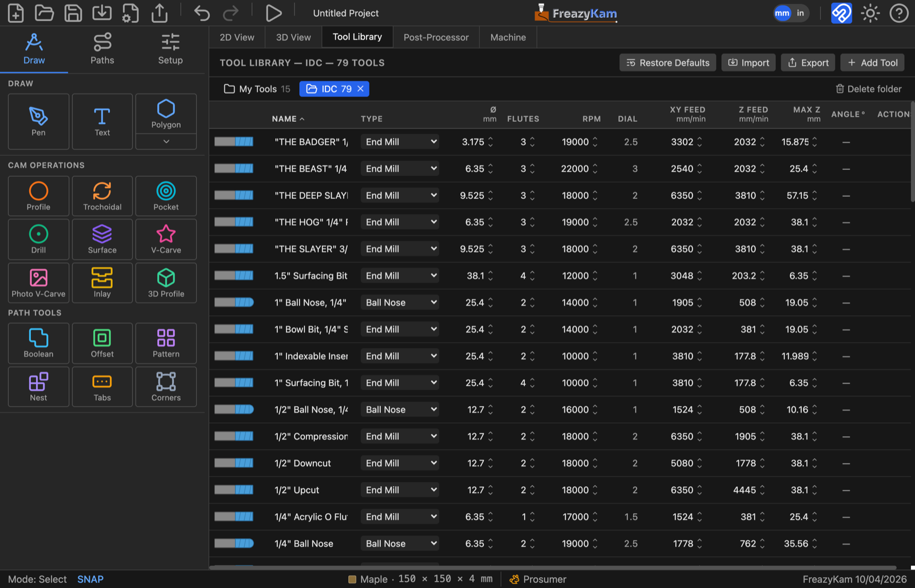The height and width of the screenshot is (588, 915).
Task: Switch to the 3D View tab
Action: (293, 37)
